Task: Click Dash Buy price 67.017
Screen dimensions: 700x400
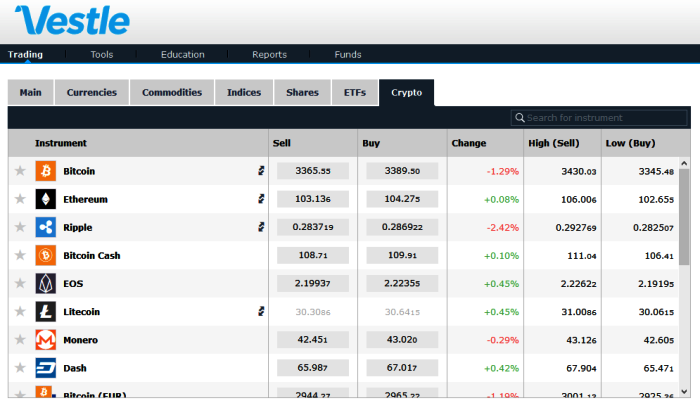Action: point(402,368)
